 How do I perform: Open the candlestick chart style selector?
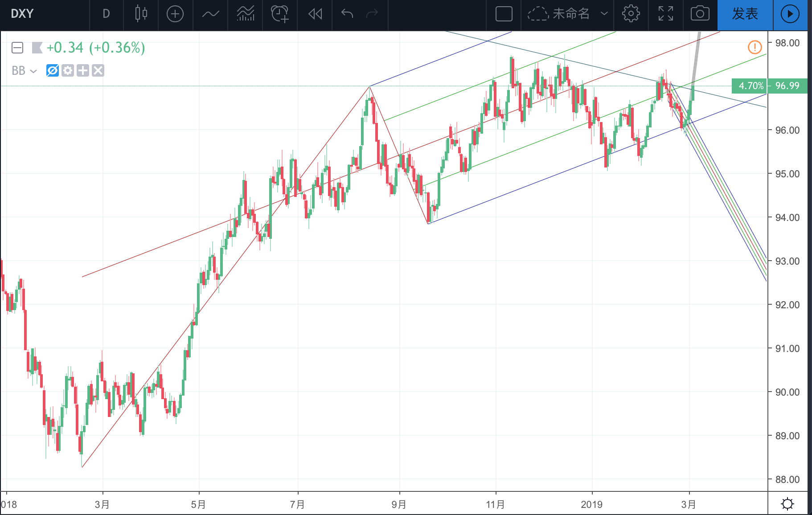tap(141, 14)
